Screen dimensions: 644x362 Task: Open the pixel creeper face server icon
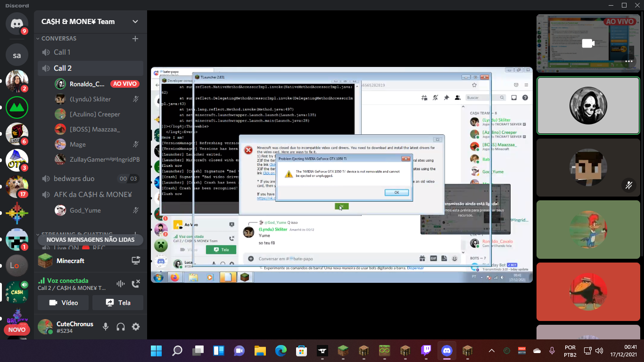click(17, 240)
